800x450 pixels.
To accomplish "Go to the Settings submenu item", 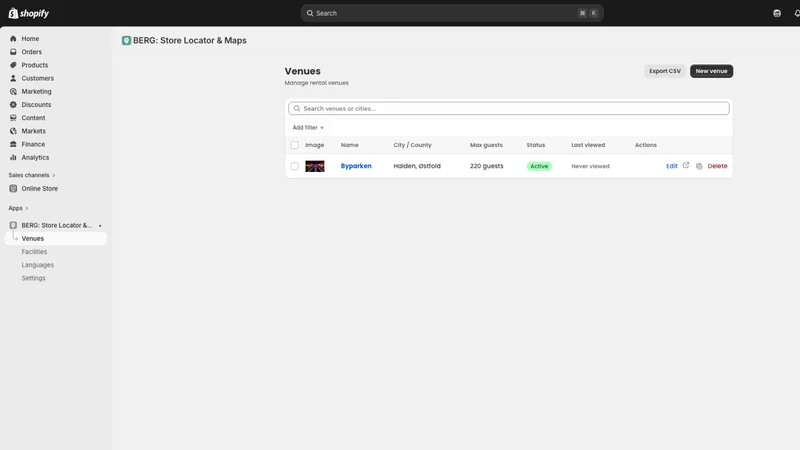I will 33,279.
